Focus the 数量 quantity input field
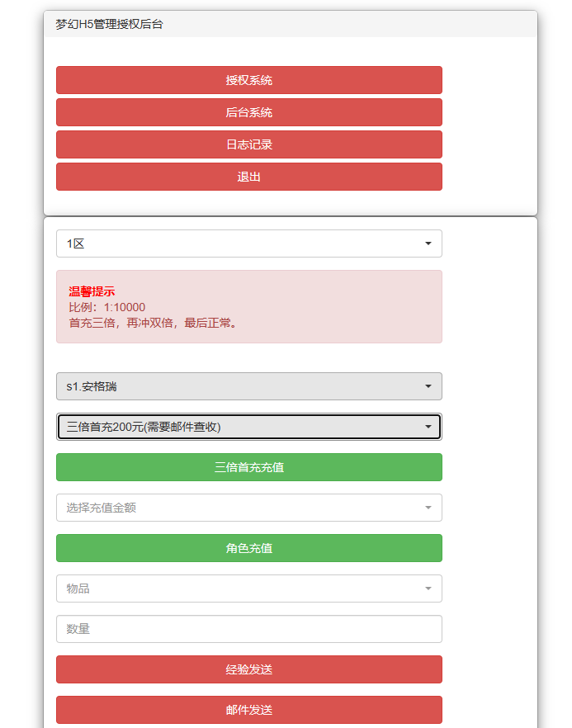This screenshot has width=572, height=728. [x=248, y=629]
